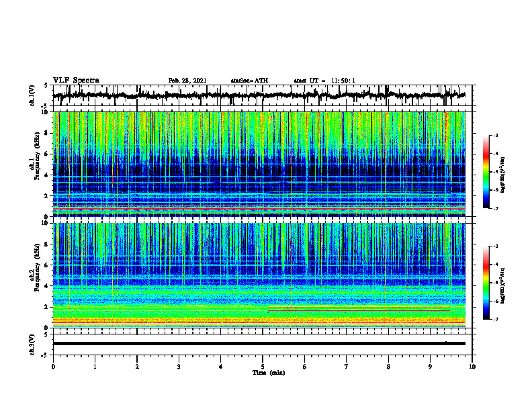Screen dimensions: 532x411
Task: Click the "ch.3(V)" axis label
Action: pos(32,345)
